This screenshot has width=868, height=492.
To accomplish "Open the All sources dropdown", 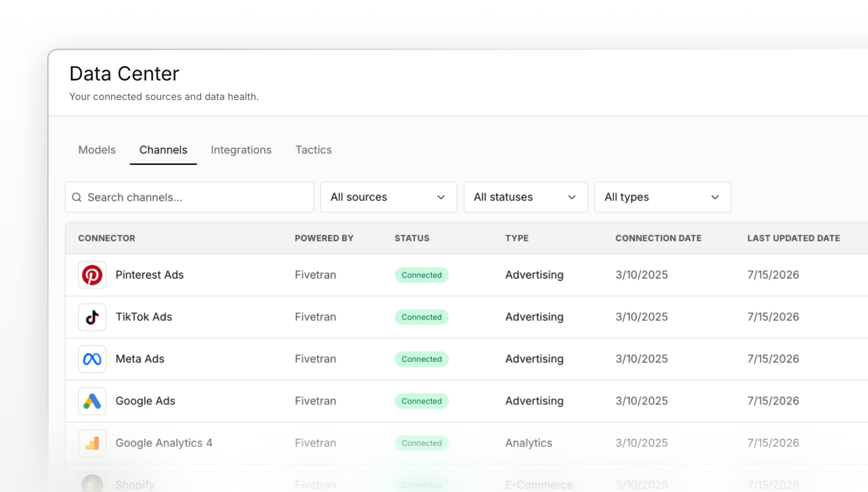I will [x=389, y=197].
